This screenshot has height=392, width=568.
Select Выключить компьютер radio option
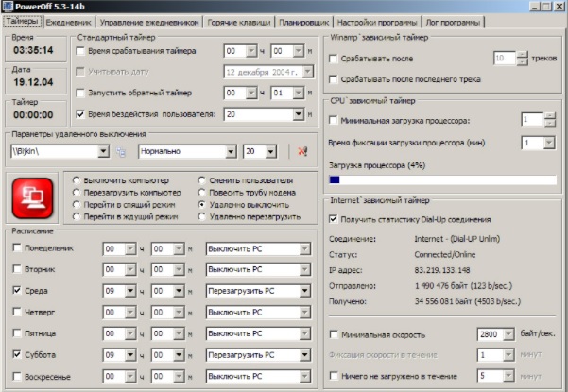76,180
